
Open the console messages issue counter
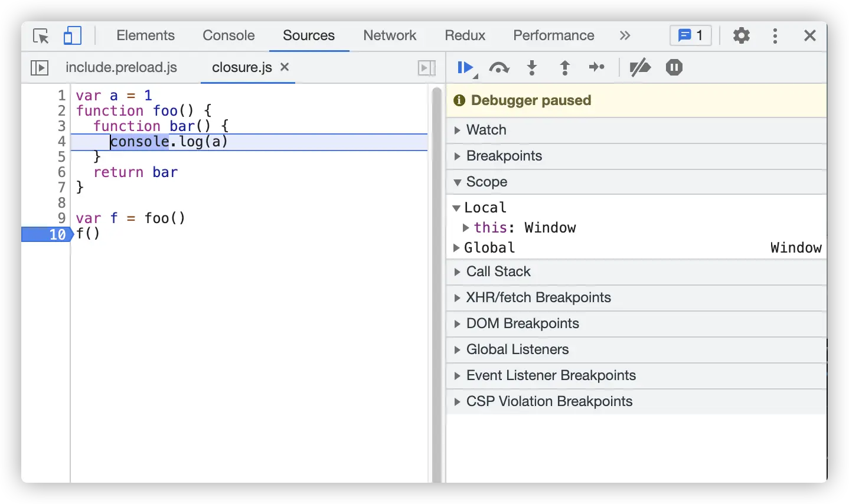pos(691,36)
